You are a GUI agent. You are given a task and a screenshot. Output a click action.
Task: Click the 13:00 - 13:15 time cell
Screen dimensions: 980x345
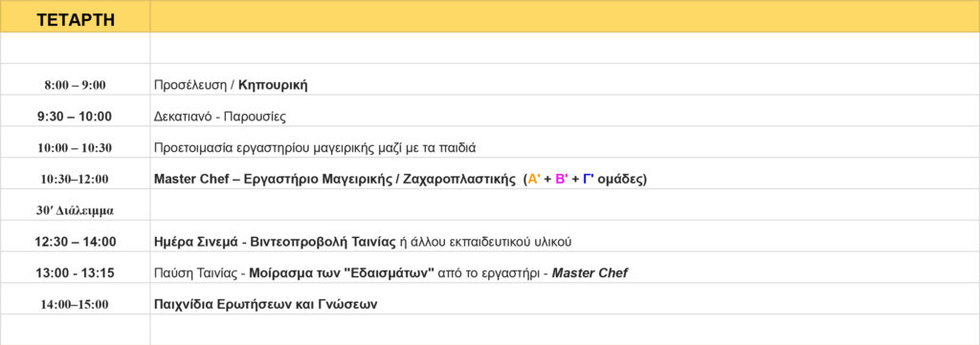click(x=75, y=272)
